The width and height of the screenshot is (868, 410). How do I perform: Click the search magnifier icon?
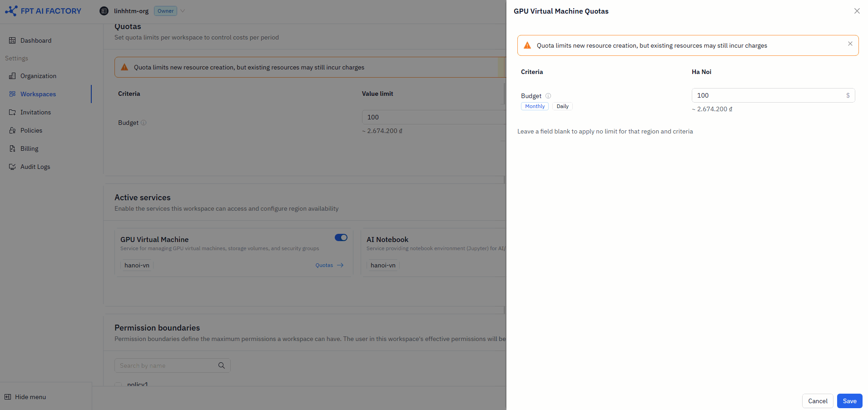pyautogui.click(x=222, y=366)
